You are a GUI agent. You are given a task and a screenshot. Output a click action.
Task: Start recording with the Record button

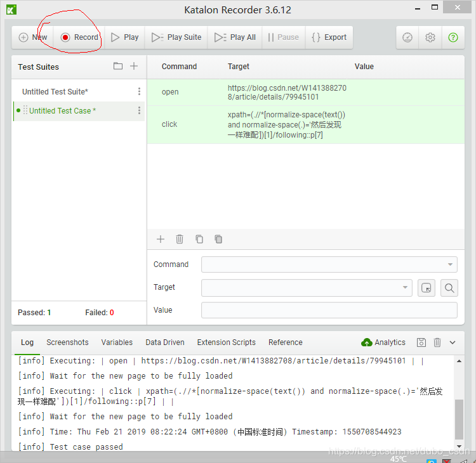79,37
